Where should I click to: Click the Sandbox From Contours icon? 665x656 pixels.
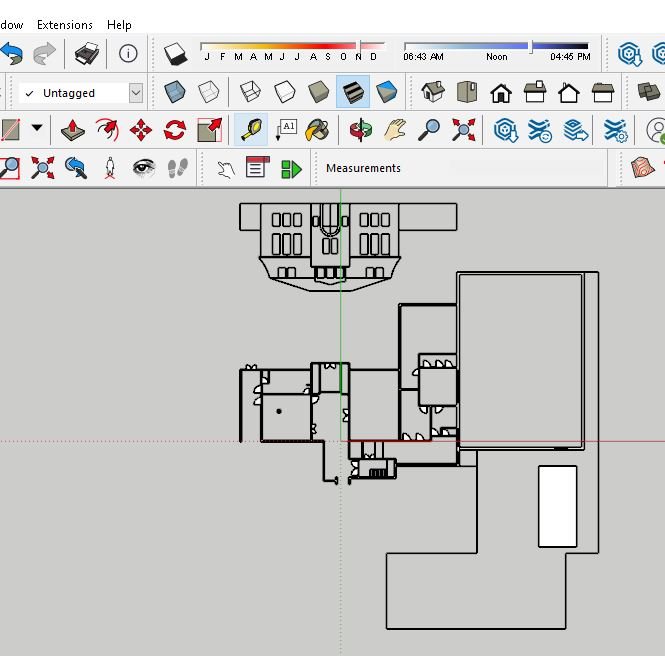(642, 167)
